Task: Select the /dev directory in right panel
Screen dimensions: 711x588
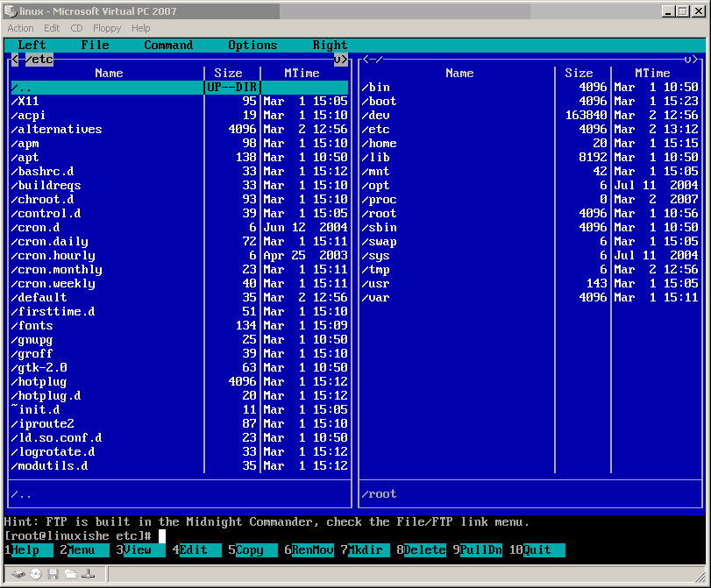Action: click(x=530, y=115)
